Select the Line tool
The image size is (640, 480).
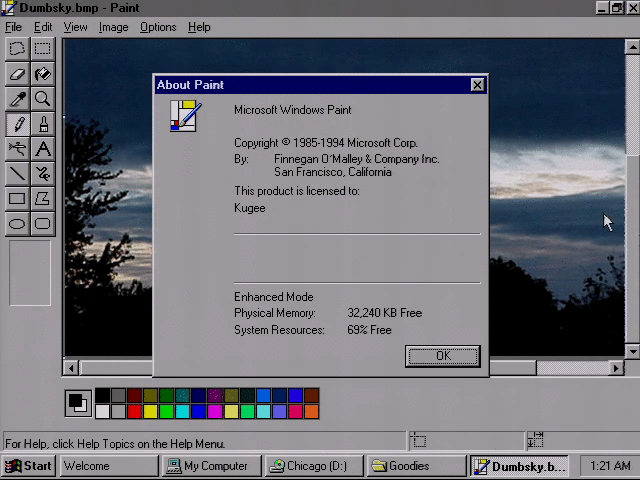pos(17,174)
